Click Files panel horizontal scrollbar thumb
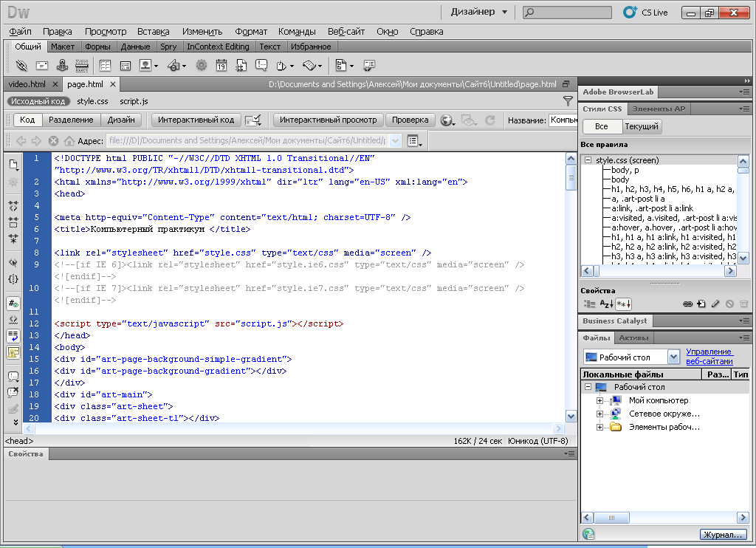Viewport: 756px width, 548px height. (x=611, y=518)
